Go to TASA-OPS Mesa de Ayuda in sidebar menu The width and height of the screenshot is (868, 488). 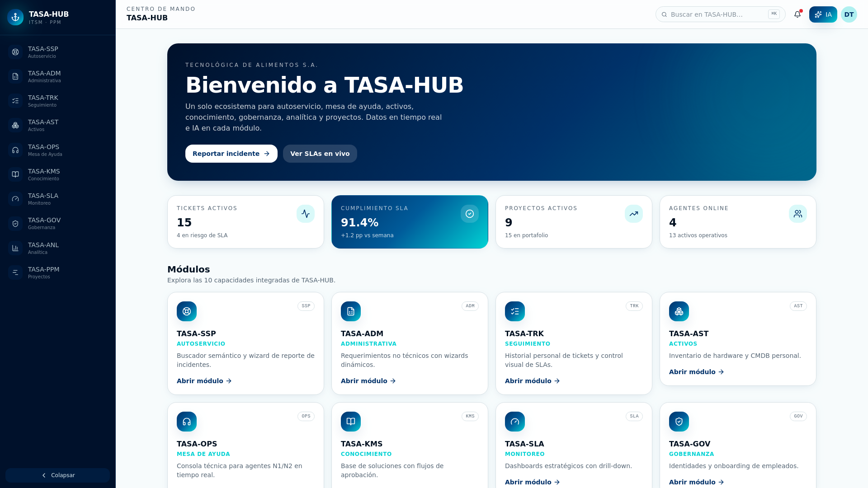coord(58,150)
